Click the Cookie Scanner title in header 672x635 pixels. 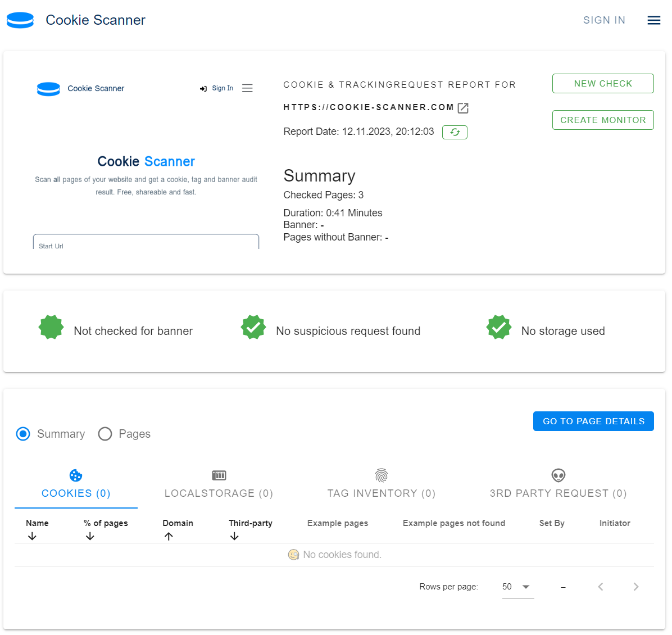96,20
